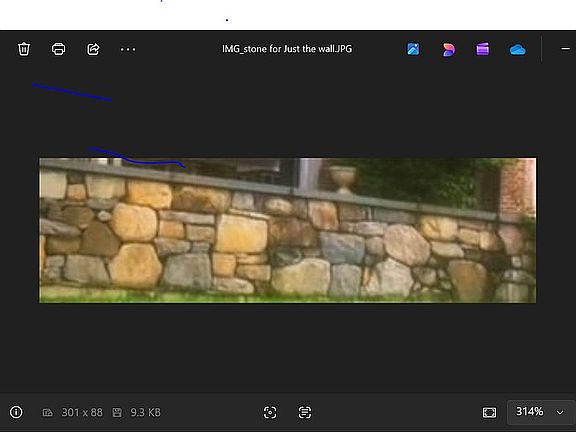Open the three-dot See more menu
The image size is (576, 432).
[128, 49]
